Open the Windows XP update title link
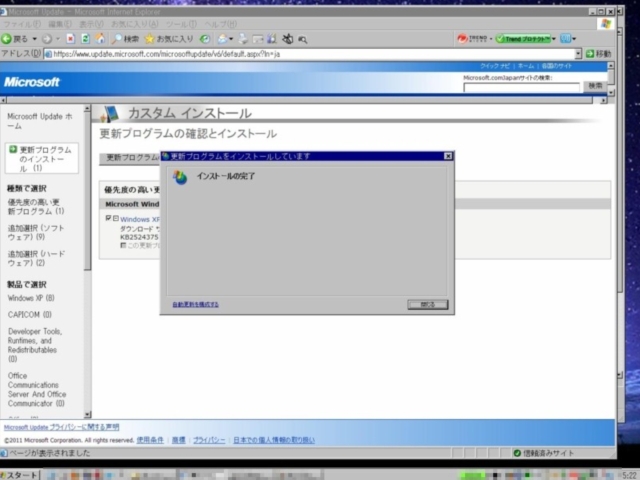640x480 pixels. (140, 219)
